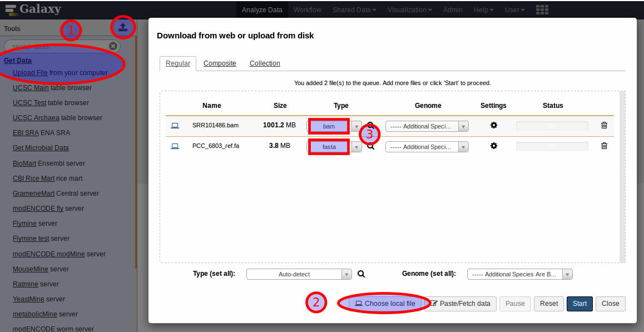Open UCSC Archaea table browser
Viewport: 644px width, 332px height.
[x=57, y=118]
